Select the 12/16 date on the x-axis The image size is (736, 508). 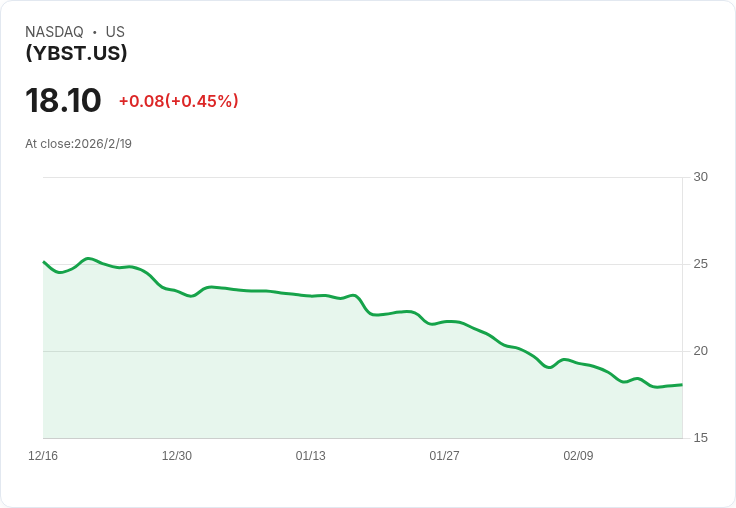tap(43, 456)
